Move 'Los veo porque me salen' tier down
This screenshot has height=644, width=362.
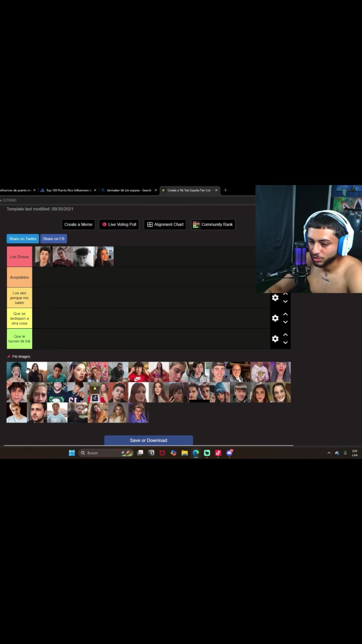(286, 302)
